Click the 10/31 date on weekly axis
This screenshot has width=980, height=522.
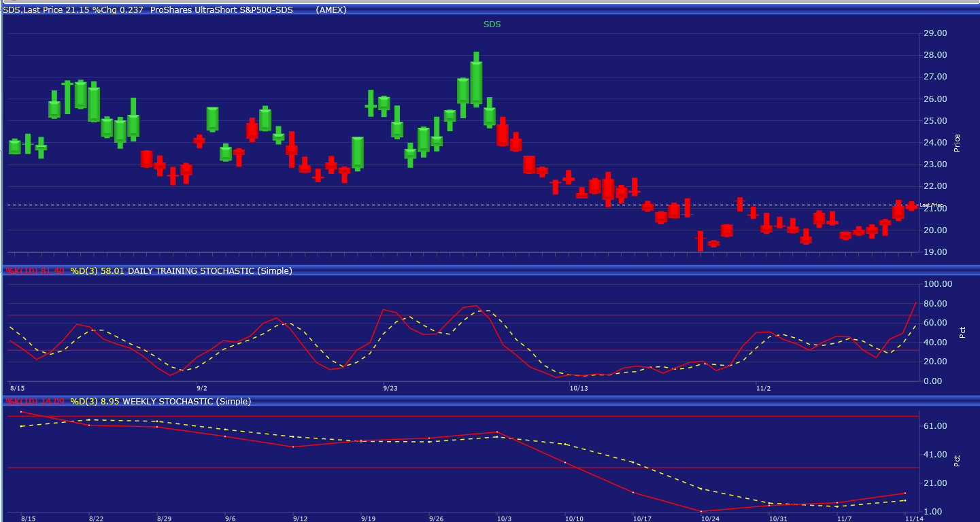tap(778, 519)
